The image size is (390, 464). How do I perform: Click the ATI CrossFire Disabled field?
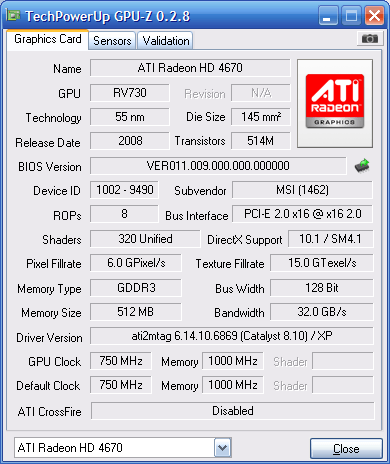[232, 411]
